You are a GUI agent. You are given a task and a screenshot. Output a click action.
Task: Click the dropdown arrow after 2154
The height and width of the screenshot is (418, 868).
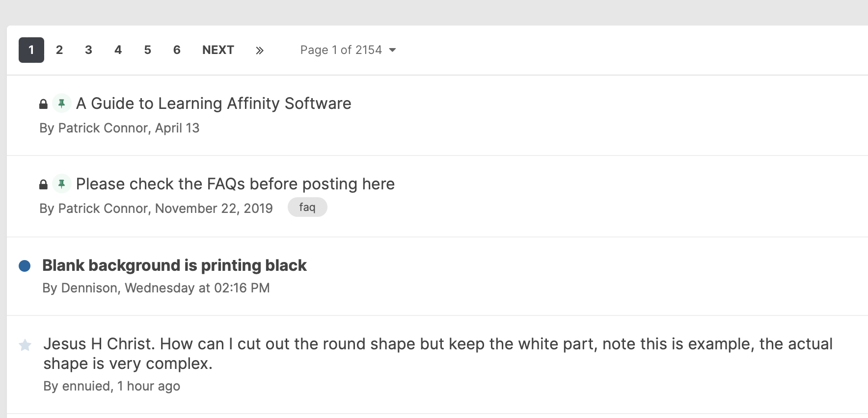coord(392,50)
